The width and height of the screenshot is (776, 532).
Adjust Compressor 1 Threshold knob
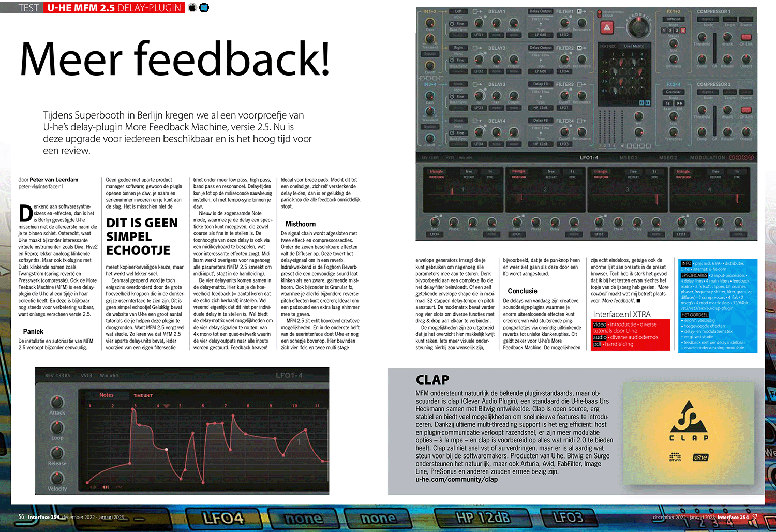click(702, 37)
